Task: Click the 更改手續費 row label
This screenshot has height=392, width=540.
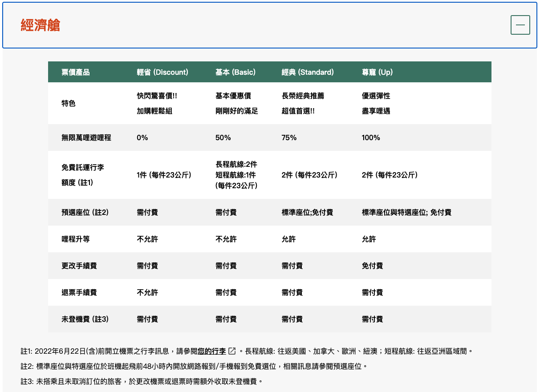Action: pyautogui.click(x=79, y=266)
